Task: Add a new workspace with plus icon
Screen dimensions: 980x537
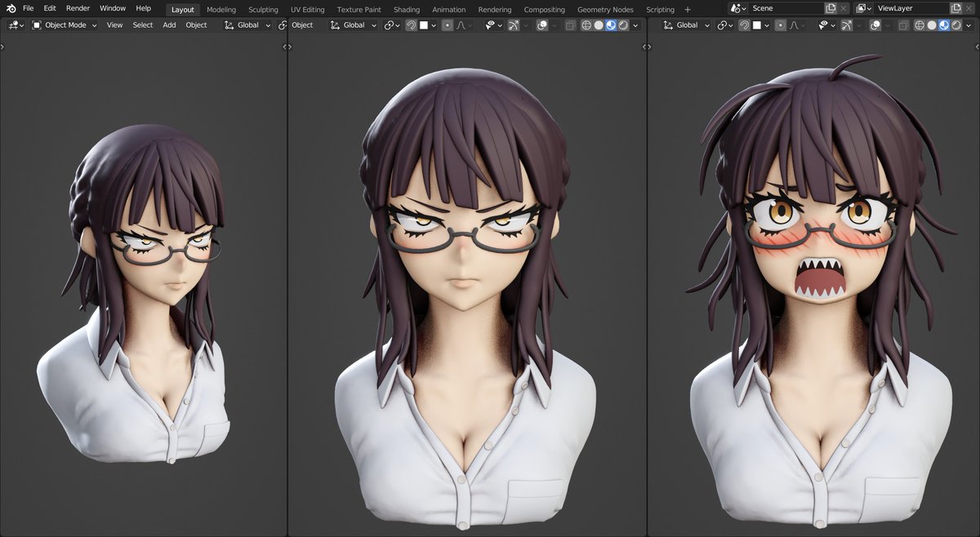Action: pyautogui.click(x=687, y=10)
